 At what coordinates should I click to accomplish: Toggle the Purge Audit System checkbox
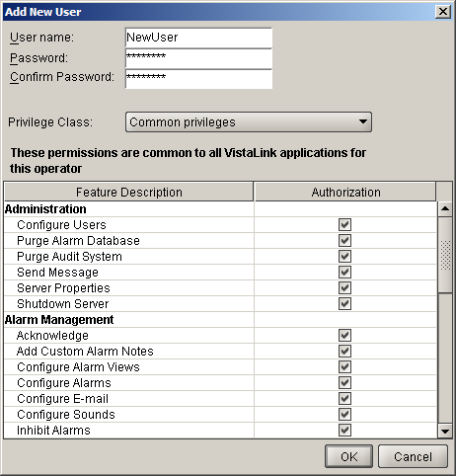tap(344, 257)
